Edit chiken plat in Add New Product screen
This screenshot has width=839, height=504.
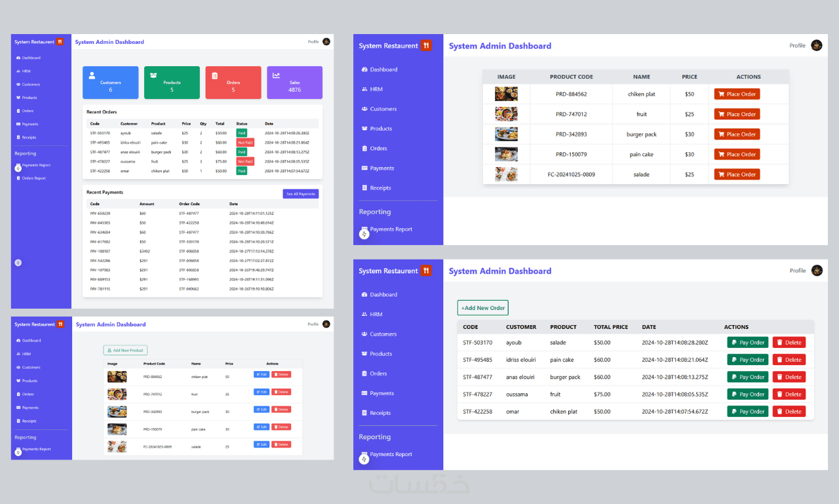point(262,374)
